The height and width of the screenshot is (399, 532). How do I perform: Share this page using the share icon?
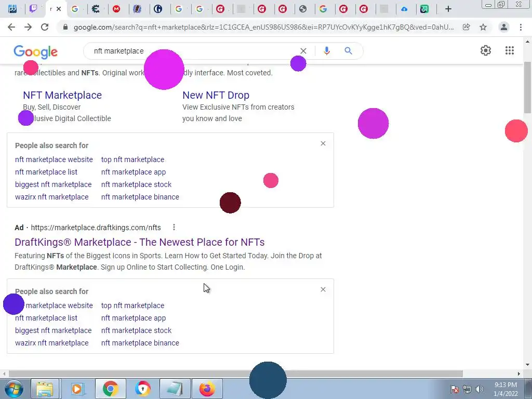(467, 27)
